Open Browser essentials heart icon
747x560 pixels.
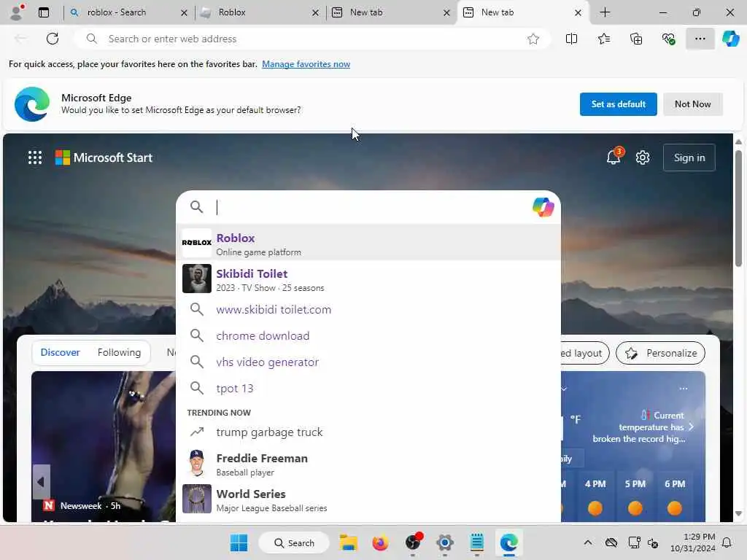(x=668, y=39)
